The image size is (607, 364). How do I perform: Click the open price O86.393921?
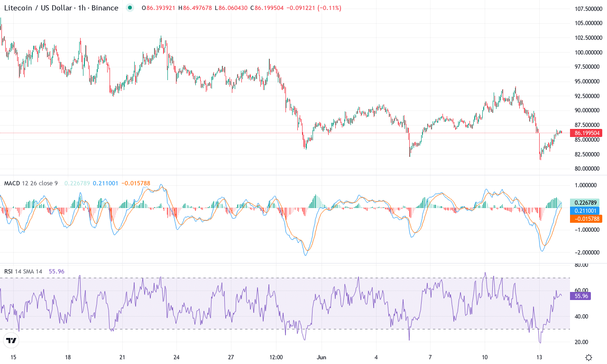pos(157,8)
